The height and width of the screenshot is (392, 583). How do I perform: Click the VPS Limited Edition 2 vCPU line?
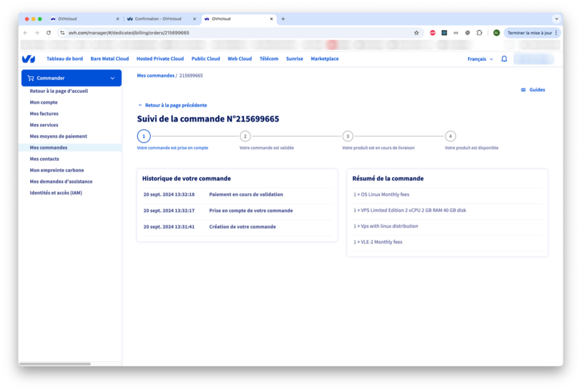tap(409, 211)
